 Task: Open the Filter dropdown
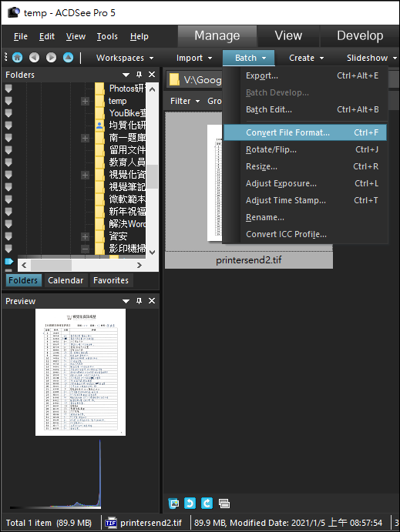tap(185, 101)
